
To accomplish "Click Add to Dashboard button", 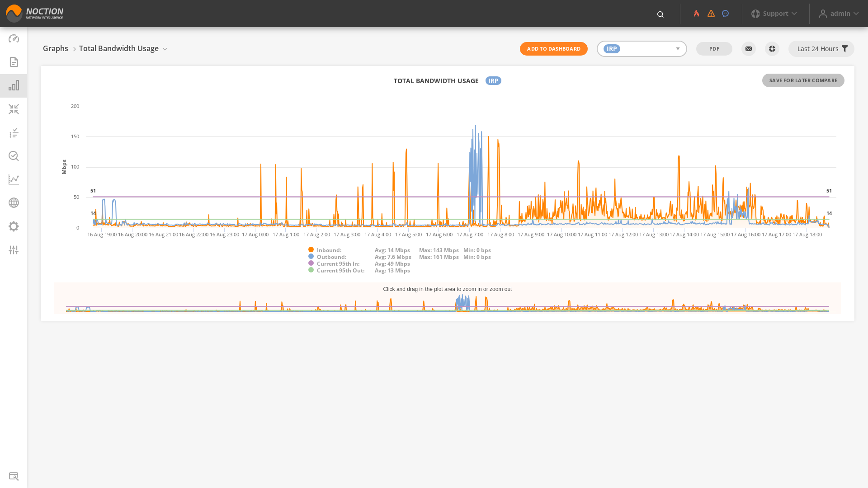I will [x=554, y=49].
